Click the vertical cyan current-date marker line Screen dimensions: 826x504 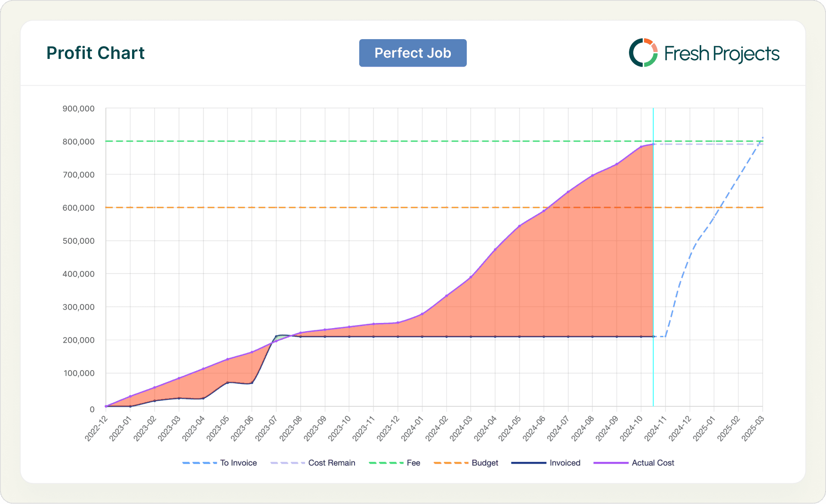tap(653, 258)
